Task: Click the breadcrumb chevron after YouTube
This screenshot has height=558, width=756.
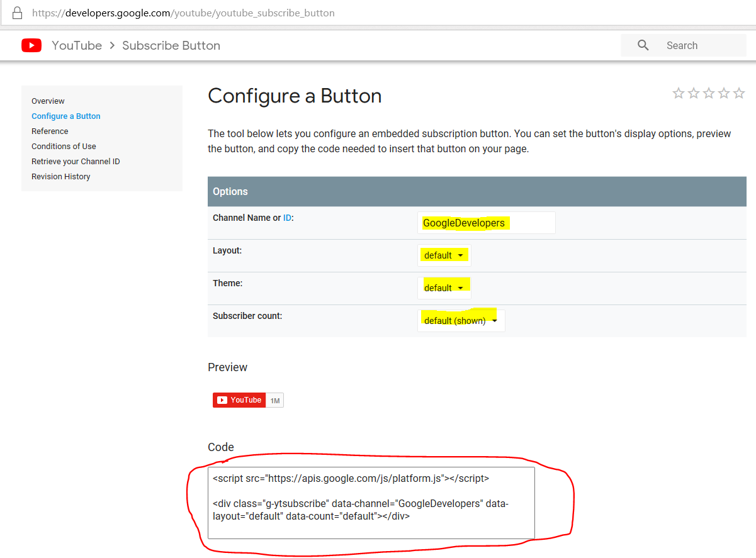Action: (112, 45)
